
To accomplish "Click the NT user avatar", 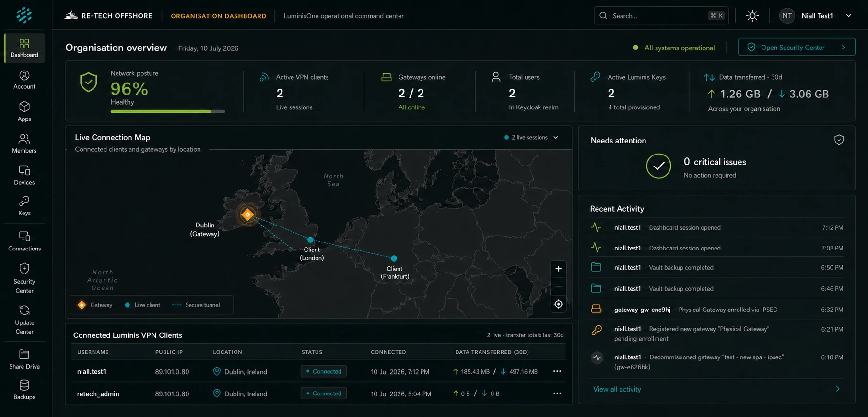I will [787, 16].
